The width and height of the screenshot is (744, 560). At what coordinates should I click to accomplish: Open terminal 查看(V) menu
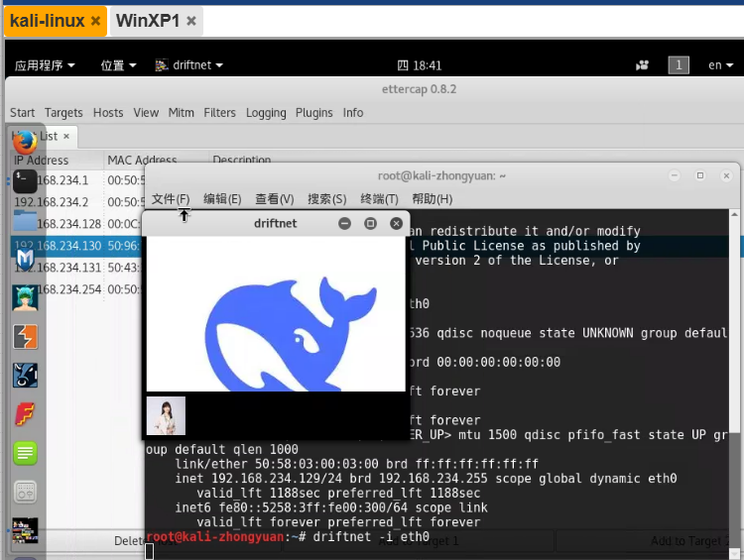click(274, 199)
